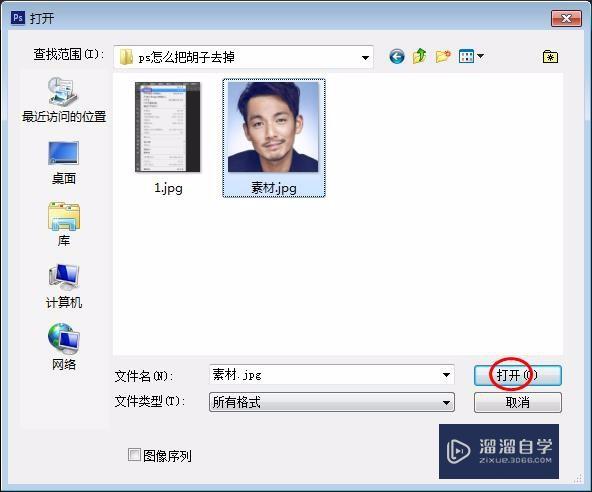Open 网络 in the sidebar

click(x=63, y=347)
